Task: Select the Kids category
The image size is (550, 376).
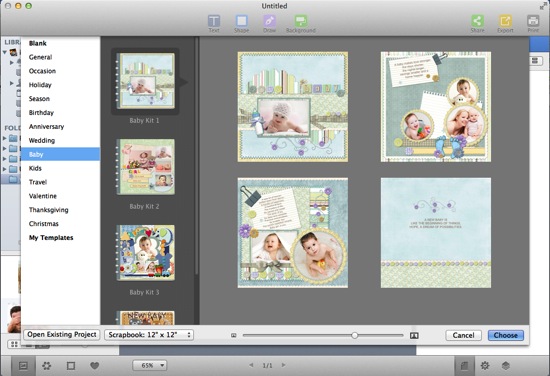Action: point(35,168)
